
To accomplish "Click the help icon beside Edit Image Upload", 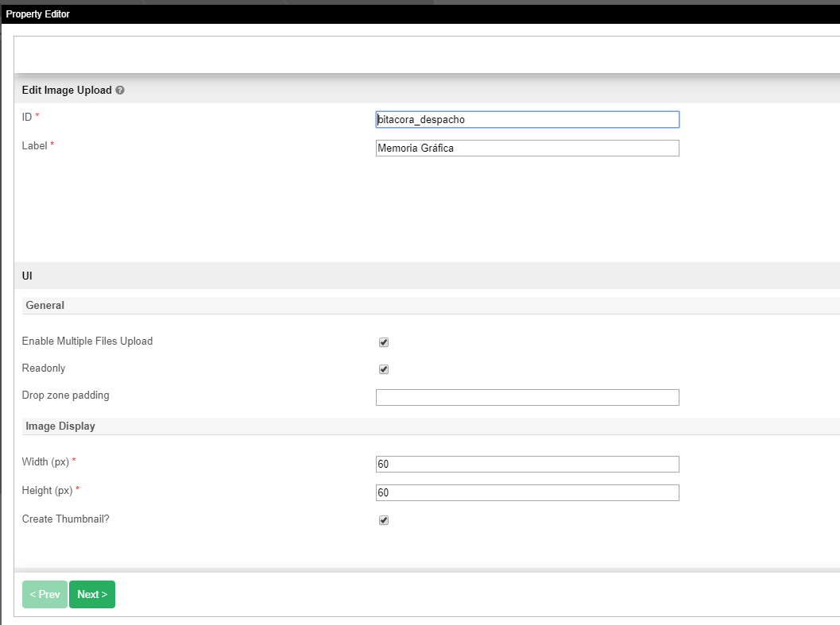I will pyautogui.click(x=120, y=91).
